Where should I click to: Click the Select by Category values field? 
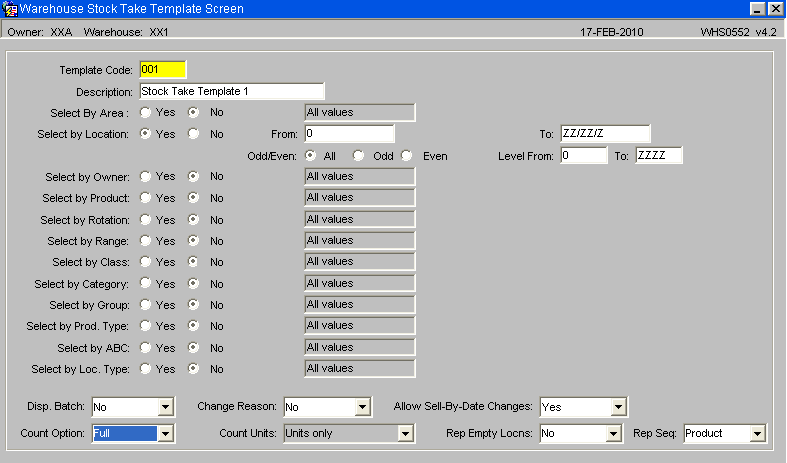360,283
